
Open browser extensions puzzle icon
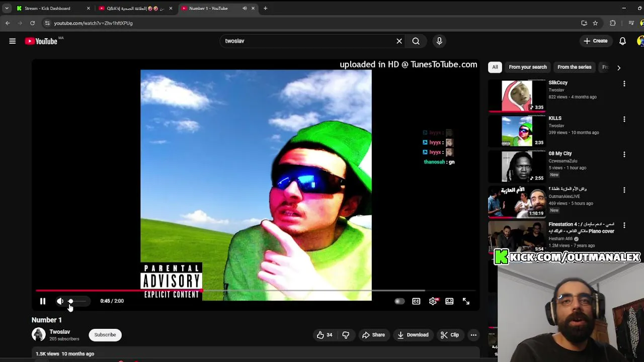tap(613, 23)
